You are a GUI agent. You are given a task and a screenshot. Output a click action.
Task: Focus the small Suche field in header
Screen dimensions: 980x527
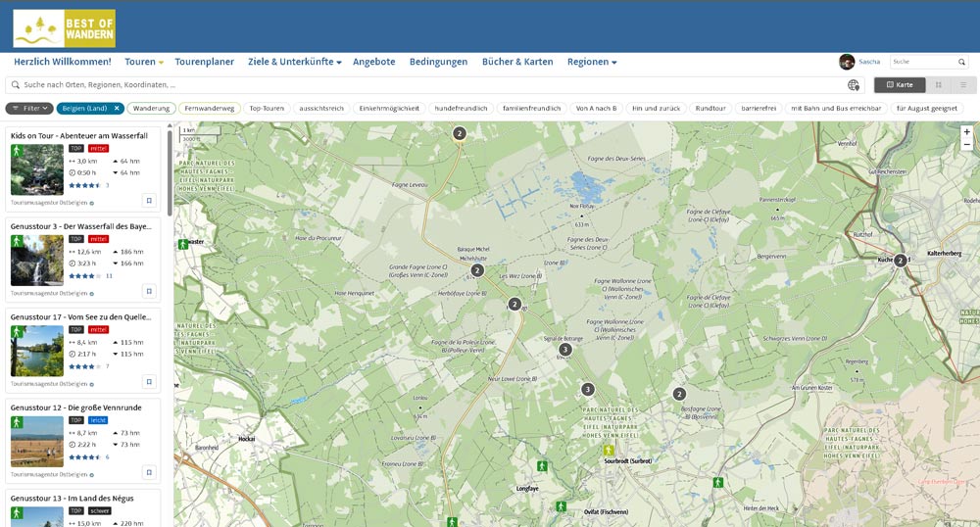click(x=924, y=62)
